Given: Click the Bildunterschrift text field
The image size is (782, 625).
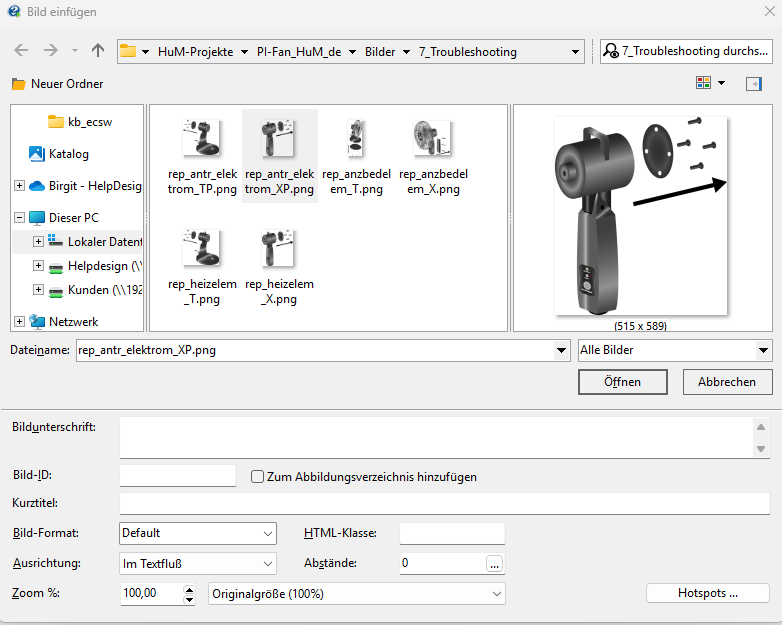Looking at the screenshot, I should pyautogui.click(x=435, y=437).
